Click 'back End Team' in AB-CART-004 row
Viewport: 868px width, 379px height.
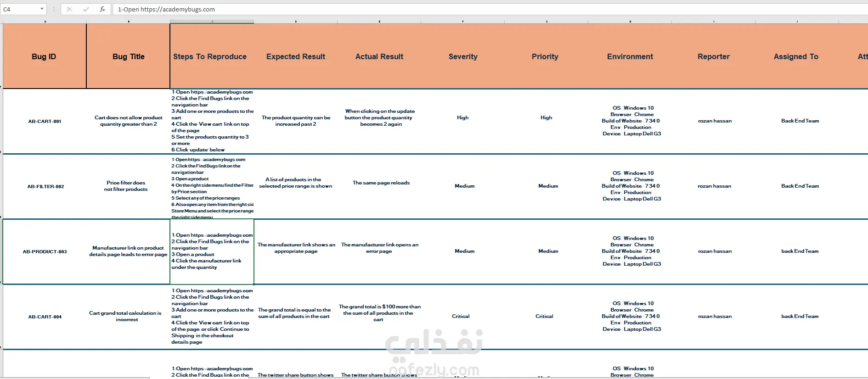(800, 316)
